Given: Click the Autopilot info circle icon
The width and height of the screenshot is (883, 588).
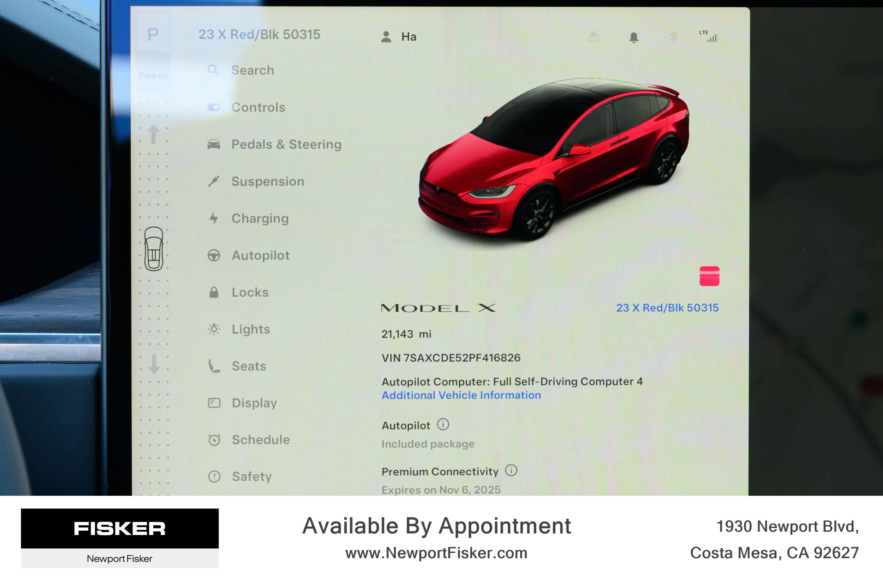Looking at the screenshot, I should 443,424.
